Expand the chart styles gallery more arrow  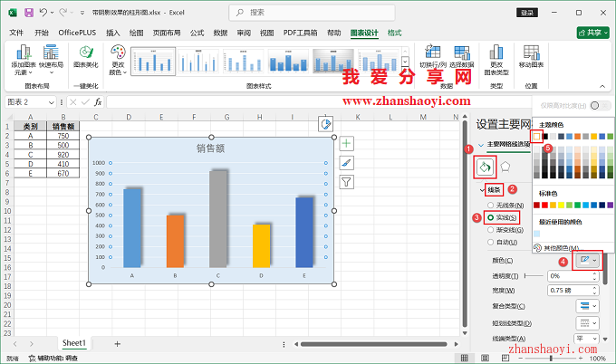[406, 72]
